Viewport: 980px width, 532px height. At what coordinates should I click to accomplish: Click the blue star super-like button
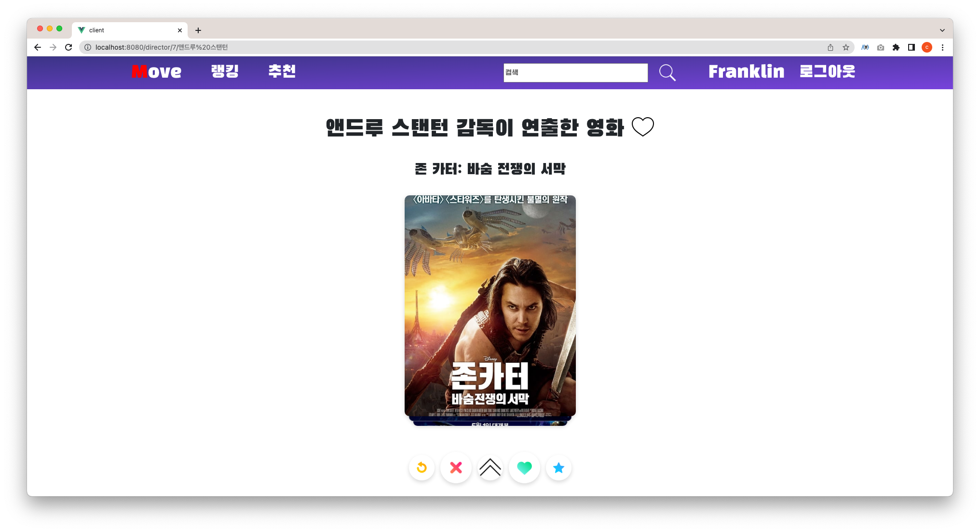558,468
